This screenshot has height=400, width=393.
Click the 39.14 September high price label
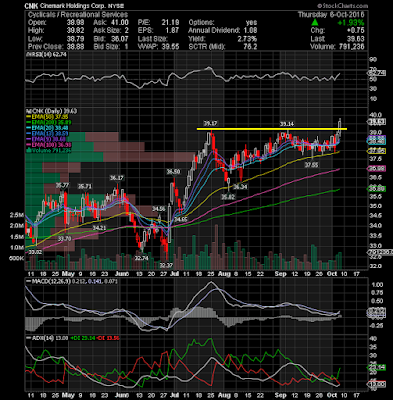pos(287,124)
